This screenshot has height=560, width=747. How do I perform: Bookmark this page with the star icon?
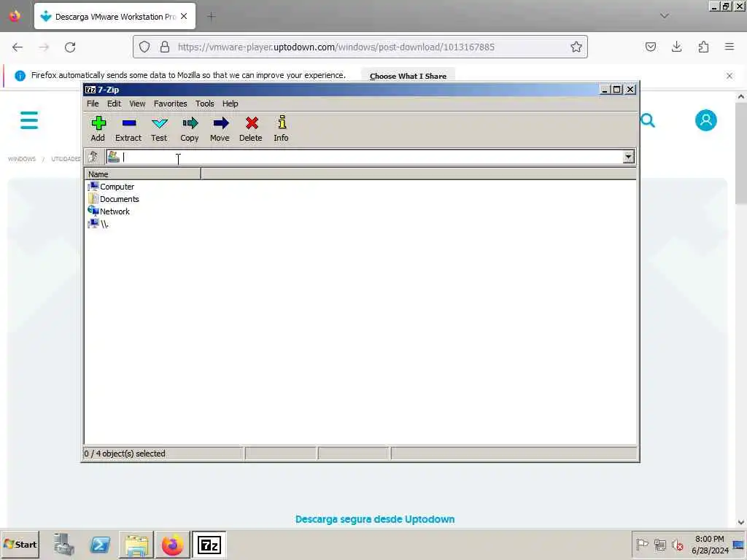pos(576,47)
